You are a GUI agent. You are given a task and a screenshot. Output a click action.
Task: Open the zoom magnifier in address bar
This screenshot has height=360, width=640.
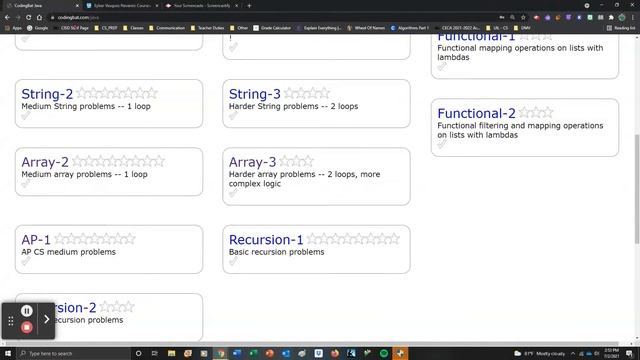coord(512,18)
